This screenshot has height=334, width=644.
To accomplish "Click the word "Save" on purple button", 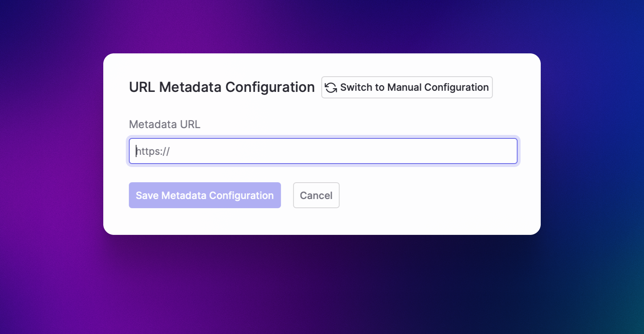I will tap(147, 195).
